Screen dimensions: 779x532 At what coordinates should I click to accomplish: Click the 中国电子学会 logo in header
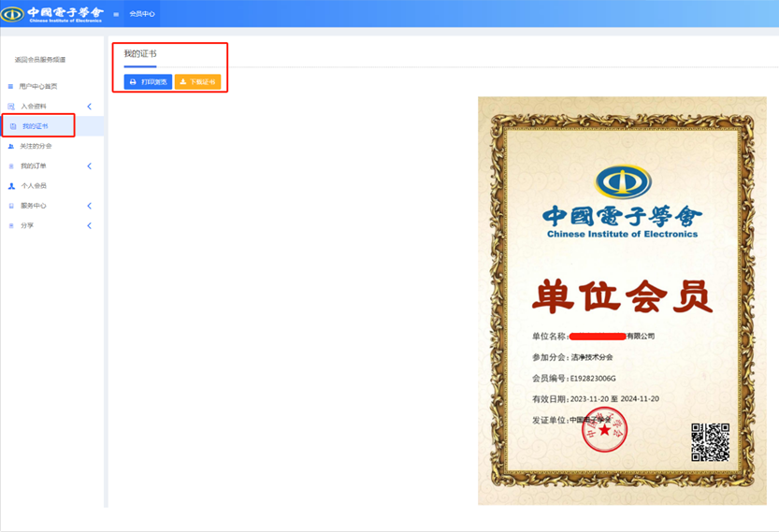click(x=52, y=14)
